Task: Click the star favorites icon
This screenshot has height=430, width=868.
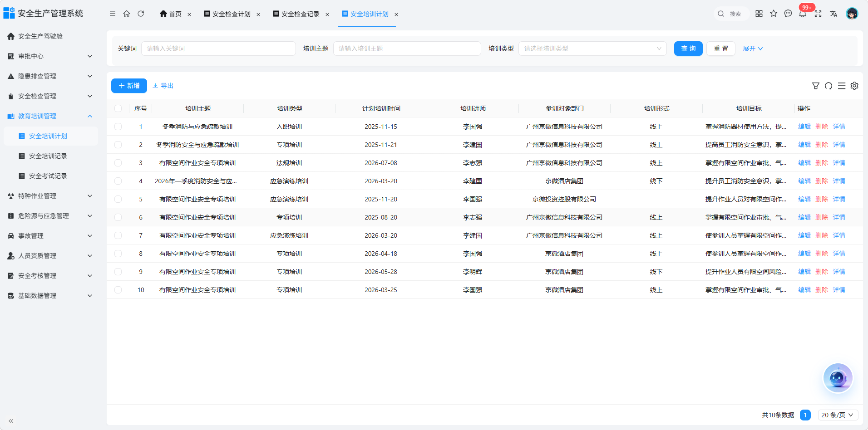Action: point(774,14)
